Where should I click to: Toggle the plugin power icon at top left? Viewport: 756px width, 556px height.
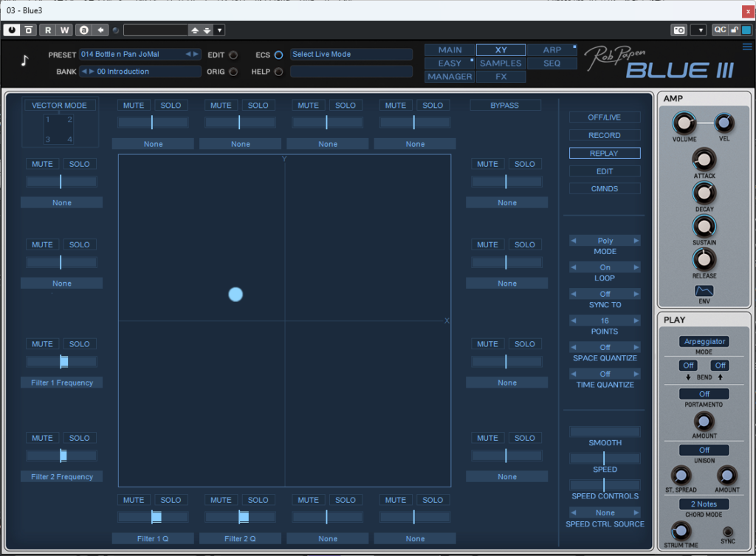[11, 30]
